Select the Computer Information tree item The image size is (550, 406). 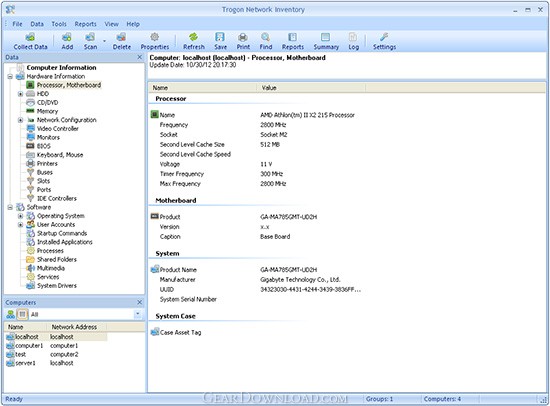[61, 67]
